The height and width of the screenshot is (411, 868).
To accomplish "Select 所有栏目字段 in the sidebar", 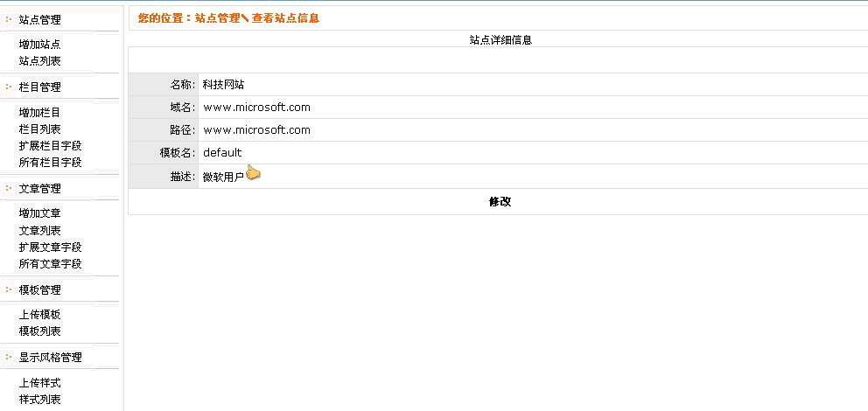I will click(51, 162).
